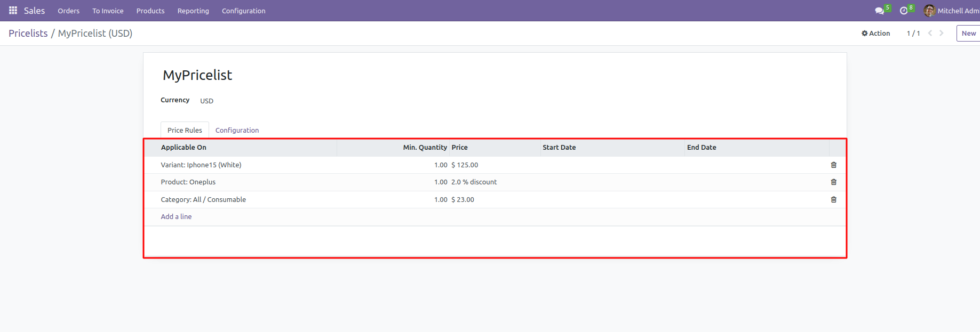Sort by End Date column header

(757, 148)
